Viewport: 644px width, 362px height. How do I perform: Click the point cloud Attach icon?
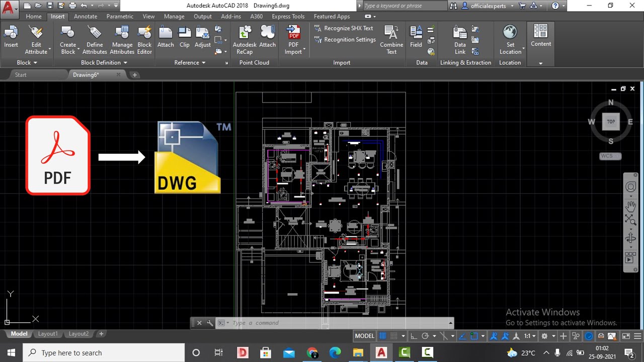(x=267, y=38)
